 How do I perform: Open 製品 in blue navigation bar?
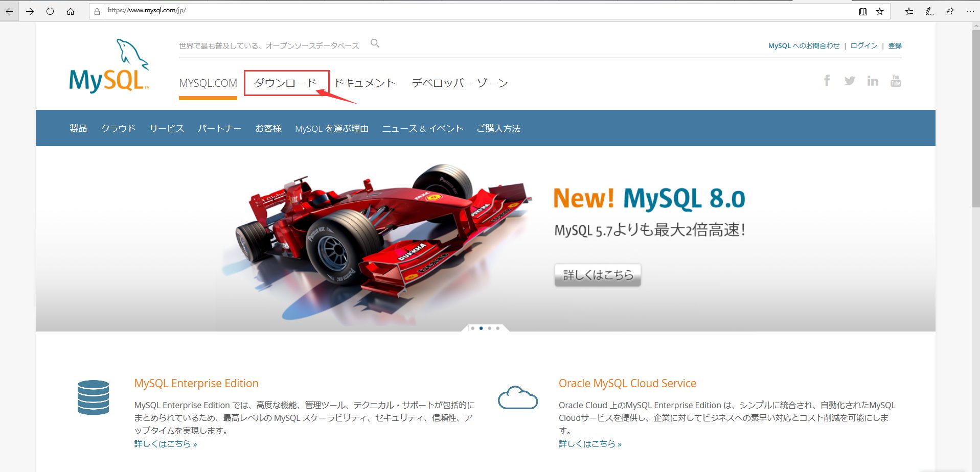(78, 128)
